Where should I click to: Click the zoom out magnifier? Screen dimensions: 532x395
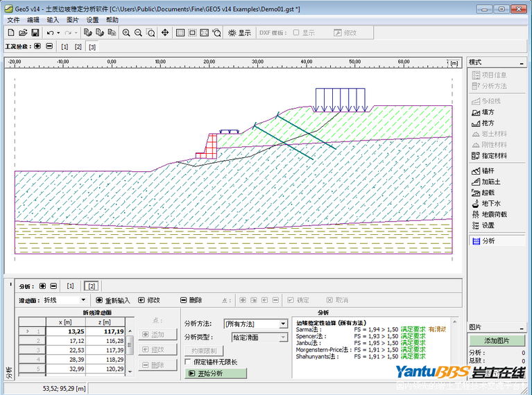[x=138, y=33]
